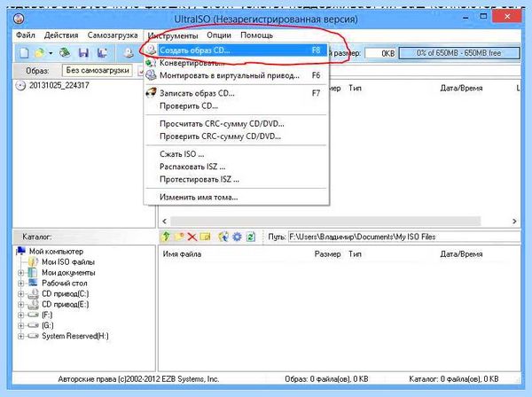Open the Инструменты menu
Image resolution: width=532 pixels, height=397 pixels.
173,35
